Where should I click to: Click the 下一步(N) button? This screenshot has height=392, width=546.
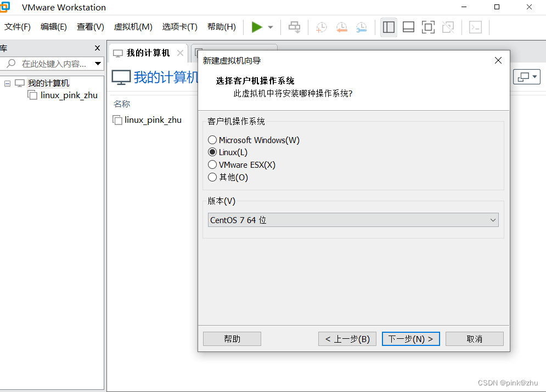coord(410,338)
